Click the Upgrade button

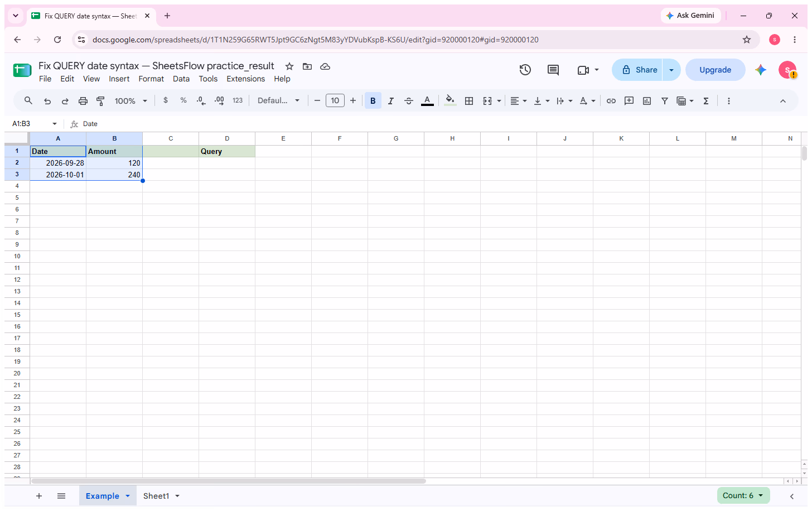[716, 70]
